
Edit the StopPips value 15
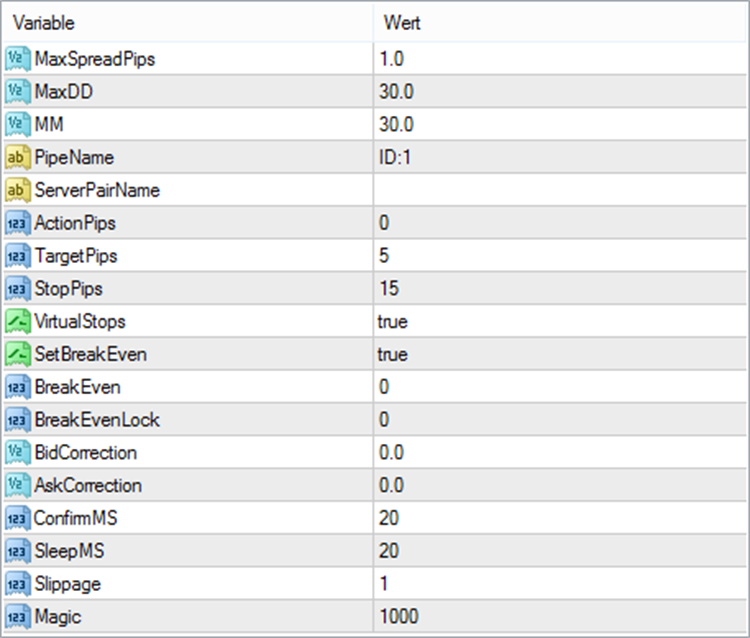pos(560,288)
